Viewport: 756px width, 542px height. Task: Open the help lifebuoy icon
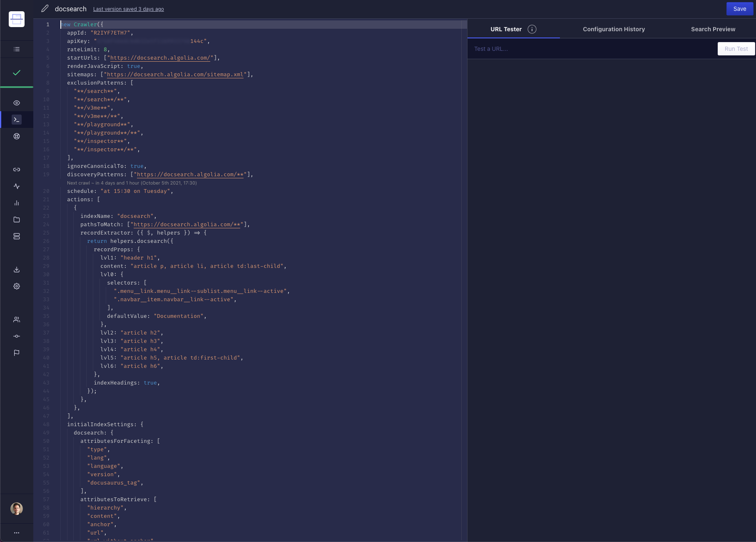click(17, 136)
